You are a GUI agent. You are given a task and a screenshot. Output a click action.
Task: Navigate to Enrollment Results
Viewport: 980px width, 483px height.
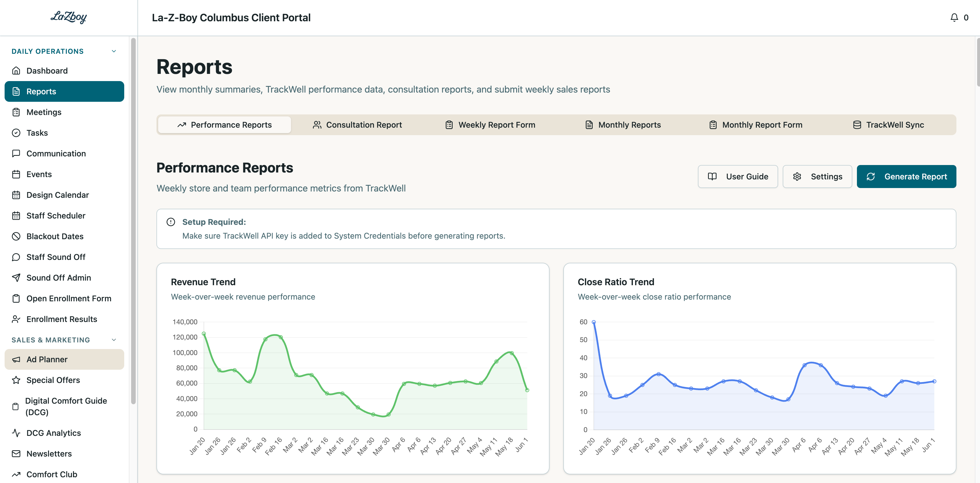[64, 319]
